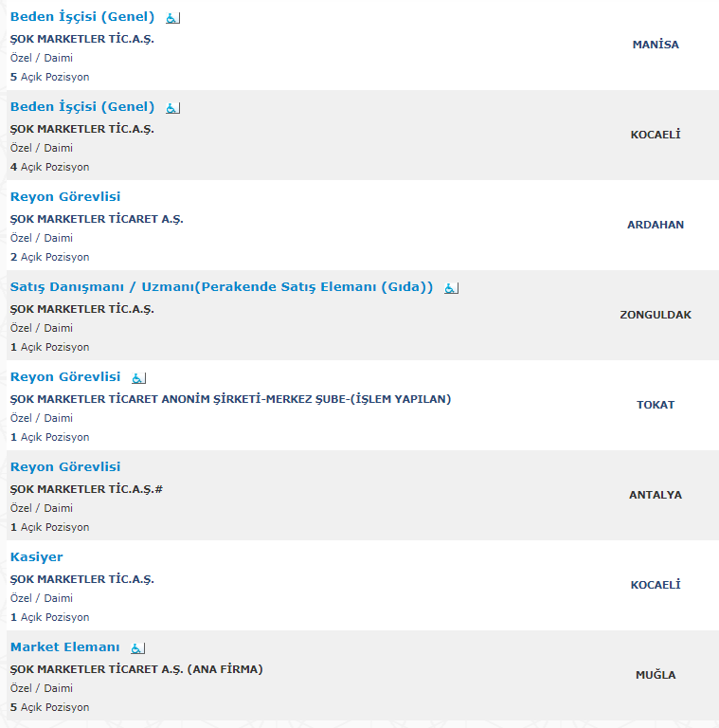Open the Beden İşçisi (Genel) listing for Manisa

tap(82, 17)
